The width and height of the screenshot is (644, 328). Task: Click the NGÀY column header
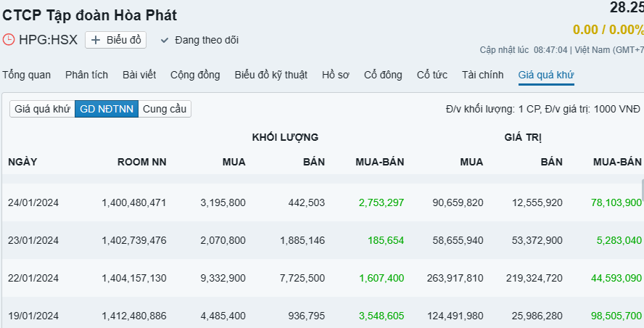coord(22,162)
